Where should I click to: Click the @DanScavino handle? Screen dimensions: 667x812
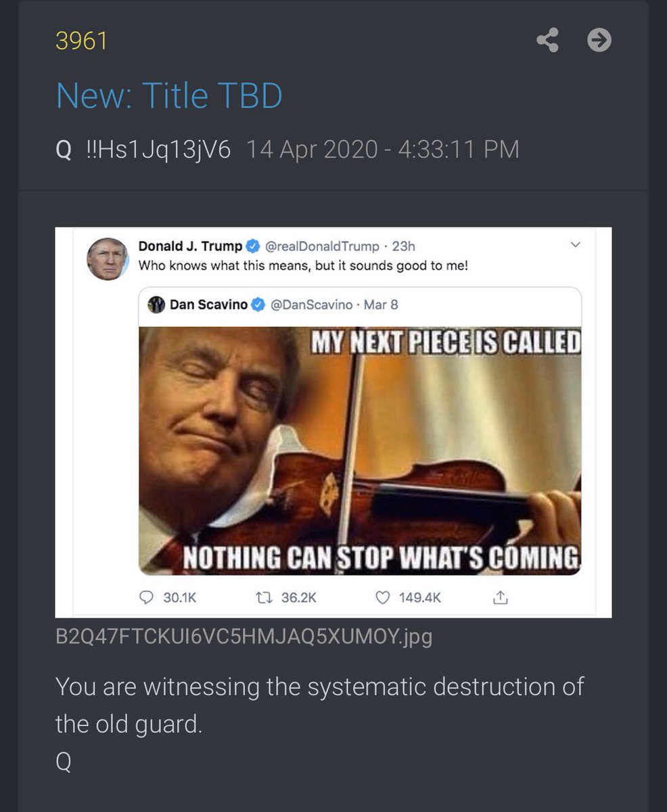[311, 304]
